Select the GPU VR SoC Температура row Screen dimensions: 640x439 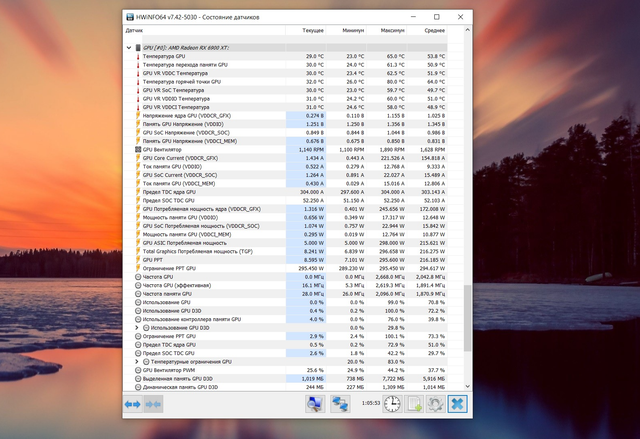click(x=285, y=90)
